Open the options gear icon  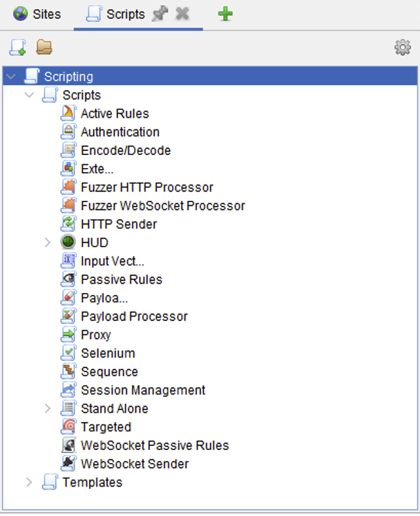[402, 48]
